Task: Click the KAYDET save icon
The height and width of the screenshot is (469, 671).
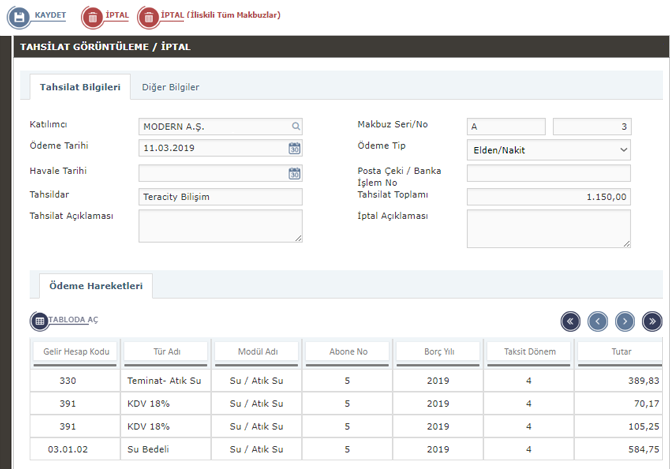Action: click(19, 16)
